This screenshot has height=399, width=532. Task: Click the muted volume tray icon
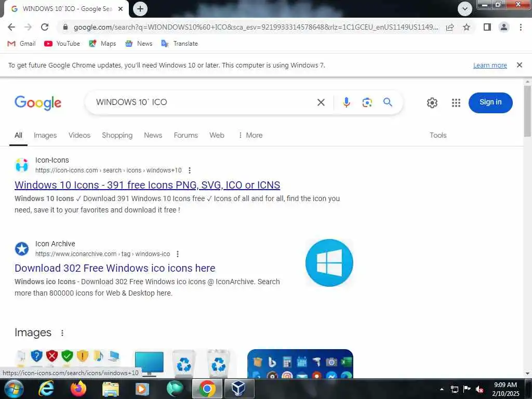pos(479,389)
